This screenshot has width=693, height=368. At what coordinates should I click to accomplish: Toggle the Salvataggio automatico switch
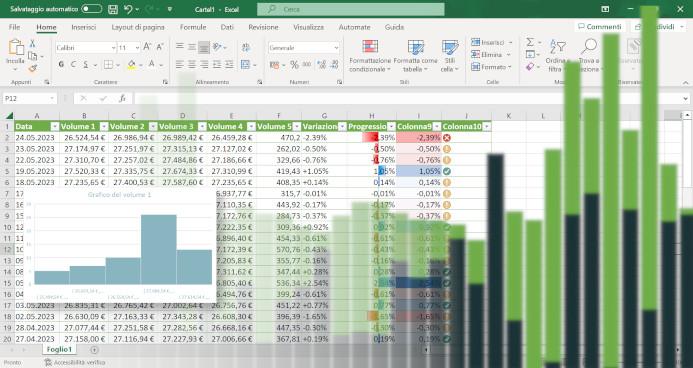(91, 9)
